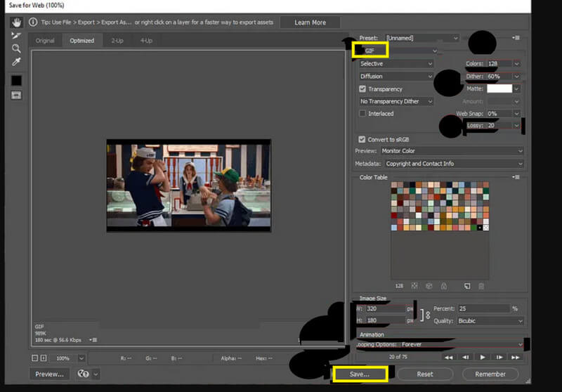Select the Eyedropper tool
The image size is (562, 392).
click(16, 62)
